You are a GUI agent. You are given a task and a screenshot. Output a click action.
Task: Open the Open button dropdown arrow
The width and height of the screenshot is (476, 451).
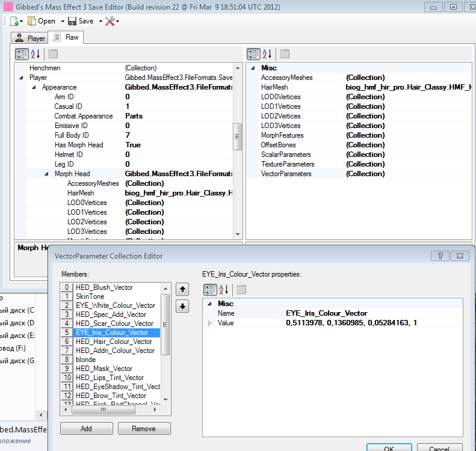(x=63, y=21)
